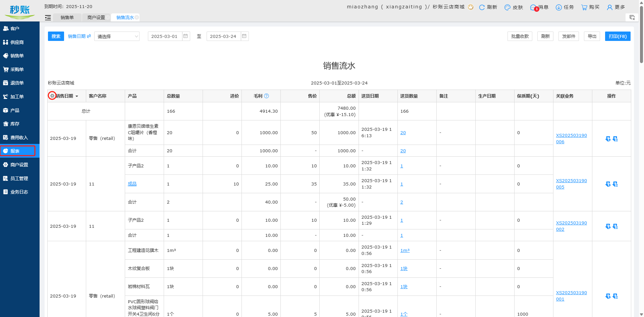This screenshot has width=644, height=317.
Task: Click the 发邮件 send email button
Action: 569,36
